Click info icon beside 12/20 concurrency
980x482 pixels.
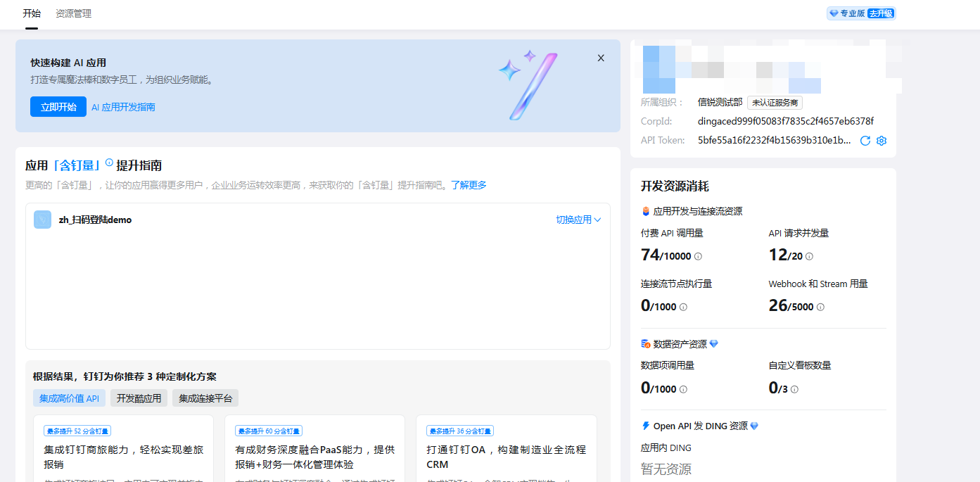pyautogui.click(x=809, y=257)
